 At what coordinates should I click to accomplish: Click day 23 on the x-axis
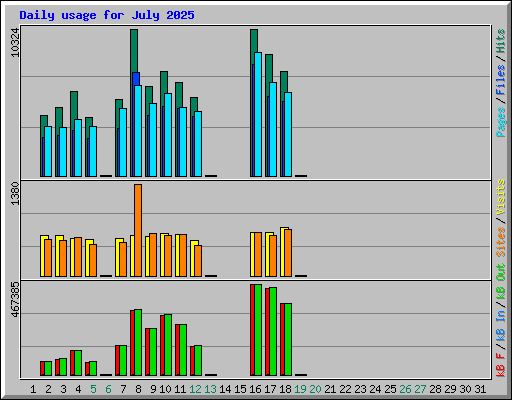click(x=360, y=389)
